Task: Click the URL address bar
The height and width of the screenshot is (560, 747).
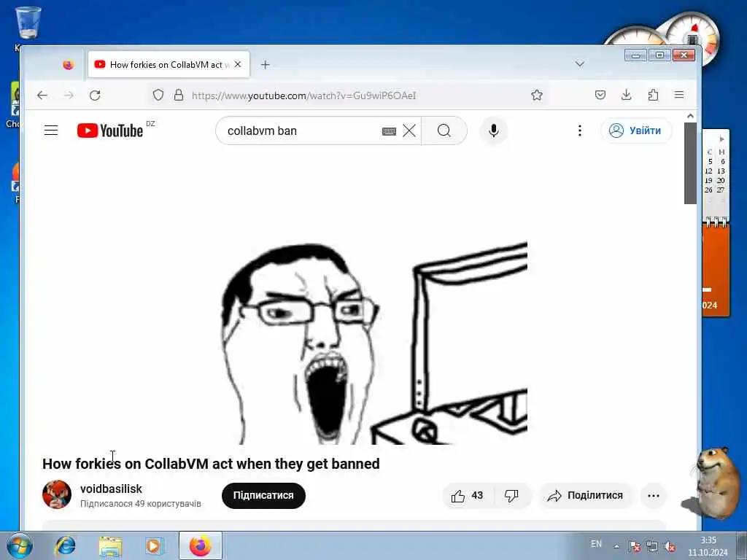Action: click(x=348, y=96)
